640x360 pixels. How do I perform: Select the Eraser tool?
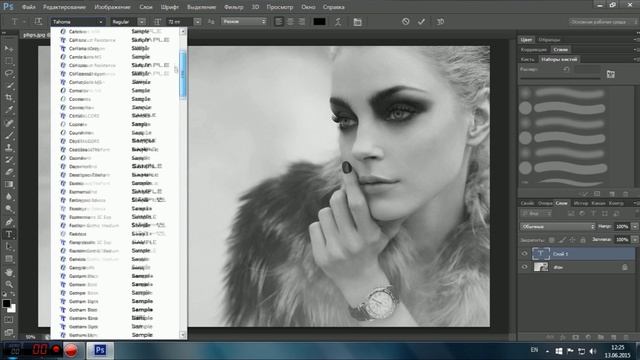(9, 172)
